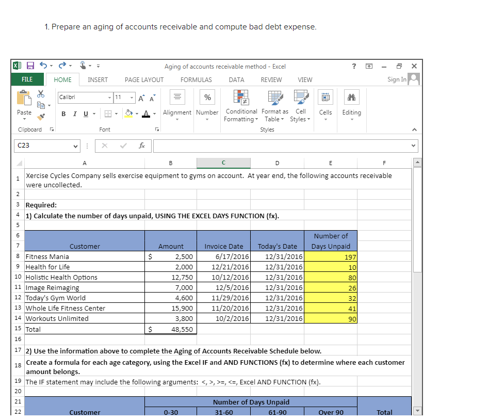This screenshot has width=504, height=420.
Task: Launch the Clipboard pane dialog launcher
Action: pos(52,130)
